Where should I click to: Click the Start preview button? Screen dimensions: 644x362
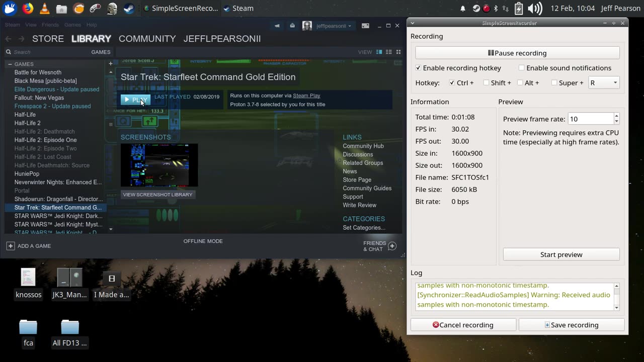click(x=561, y=254)
